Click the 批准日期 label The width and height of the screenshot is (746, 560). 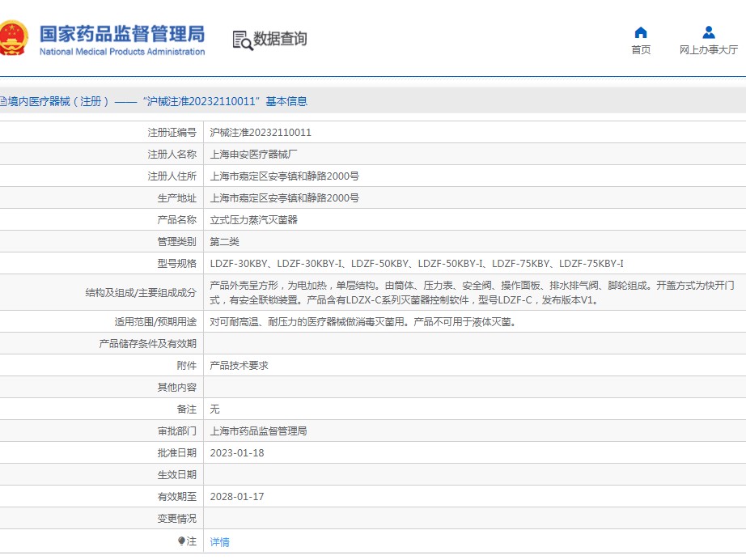[x=176, y=453]
